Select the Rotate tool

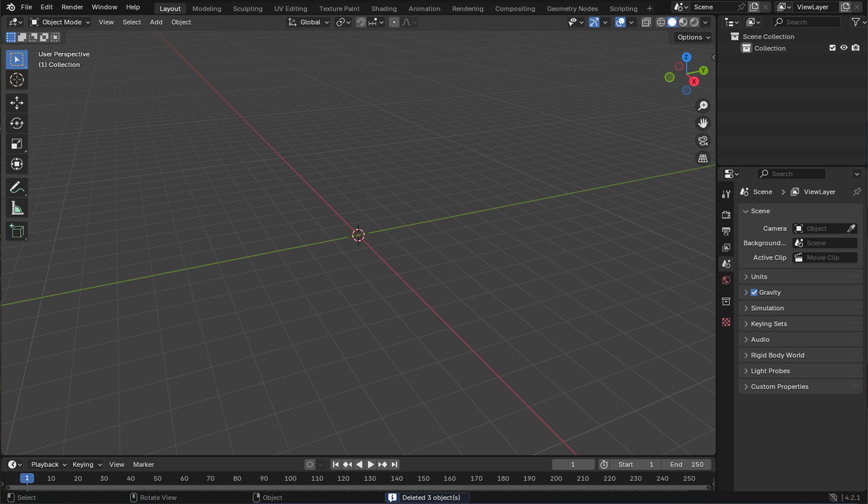pos(17,123)
